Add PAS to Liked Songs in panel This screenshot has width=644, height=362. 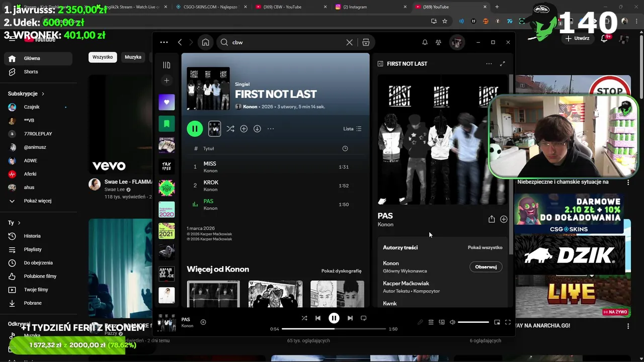tap(504, 219)
